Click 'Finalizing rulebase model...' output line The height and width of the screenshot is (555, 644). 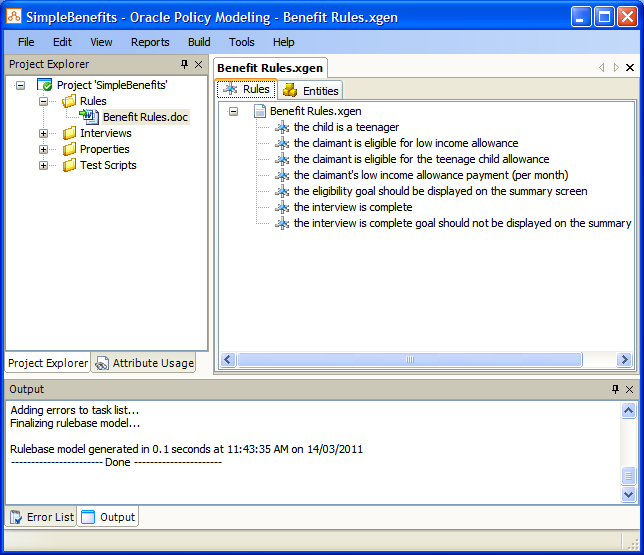75,423
